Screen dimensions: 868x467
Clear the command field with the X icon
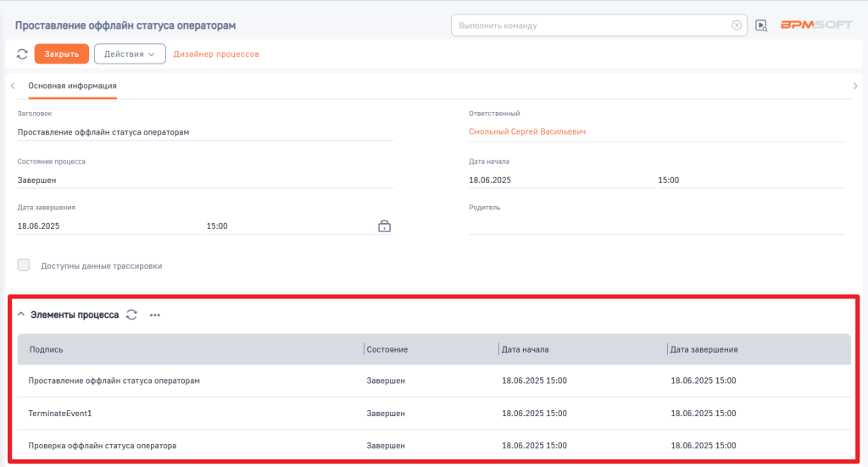(x=737, y=25)
